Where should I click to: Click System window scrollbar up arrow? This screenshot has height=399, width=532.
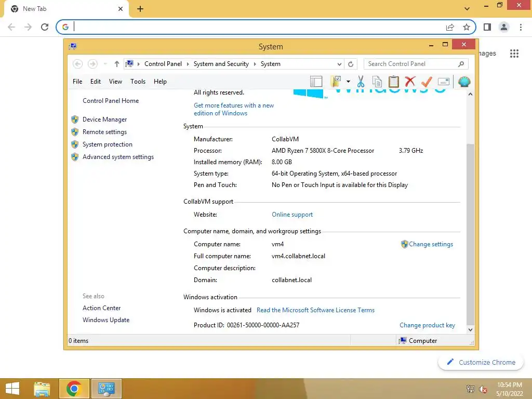470,95
